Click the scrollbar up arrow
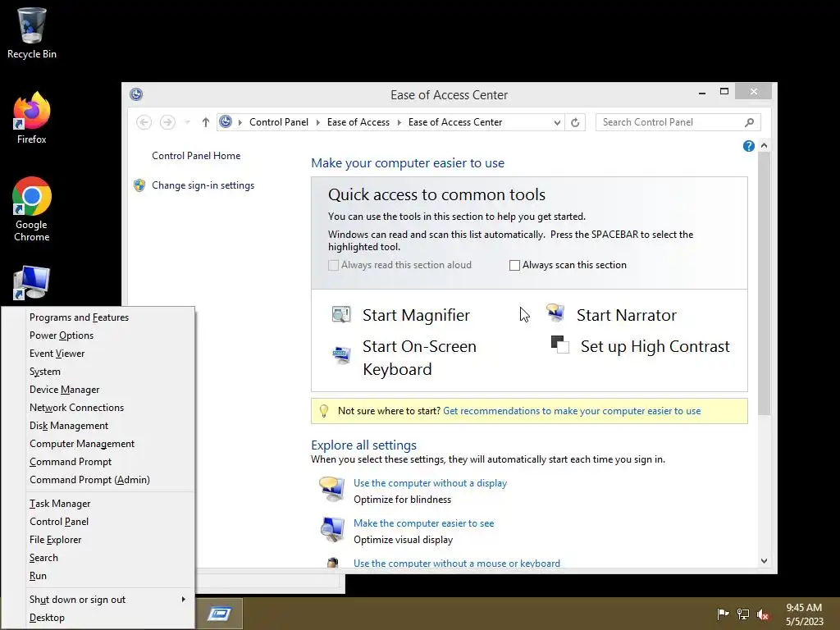840x630 pixels. click(765, 146)
